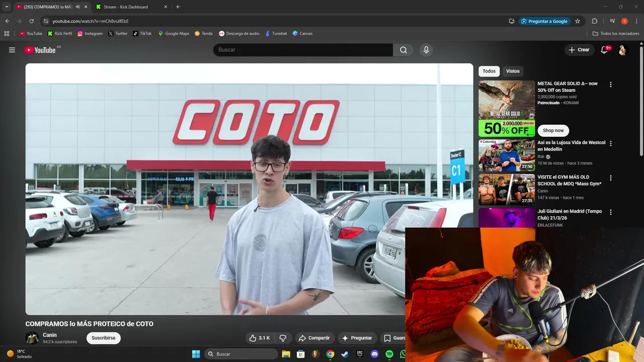
Task: Open the Descarga de audio bookmark
Action: coord(239,34)
